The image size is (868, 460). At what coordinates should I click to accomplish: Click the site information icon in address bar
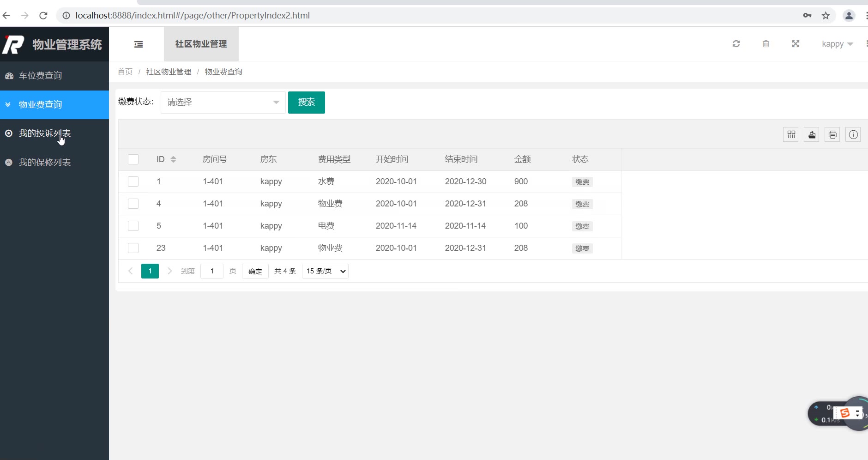click(66, 16)
